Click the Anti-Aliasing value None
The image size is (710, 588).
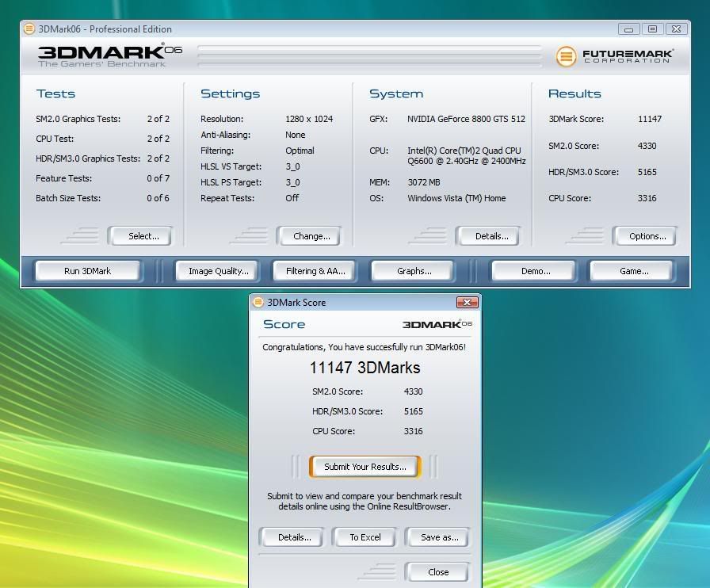click(x=296, y=135)
